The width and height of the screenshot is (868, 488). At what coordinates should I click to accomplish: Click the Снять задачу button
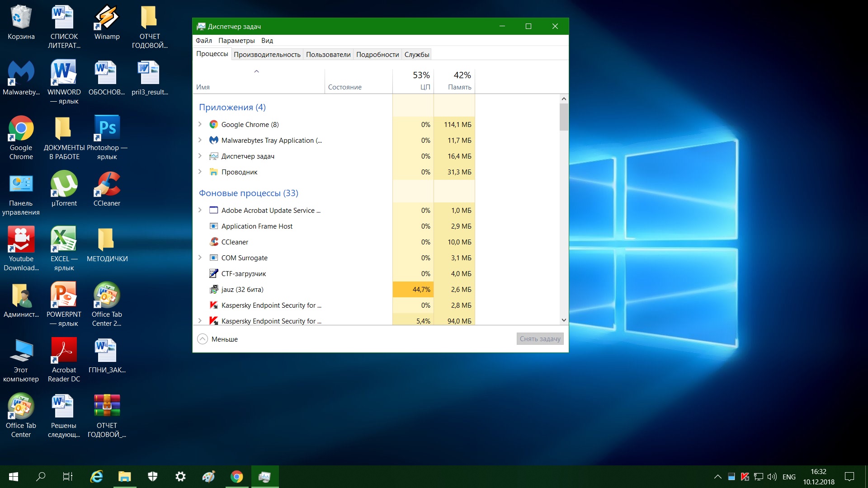(540, 339)
